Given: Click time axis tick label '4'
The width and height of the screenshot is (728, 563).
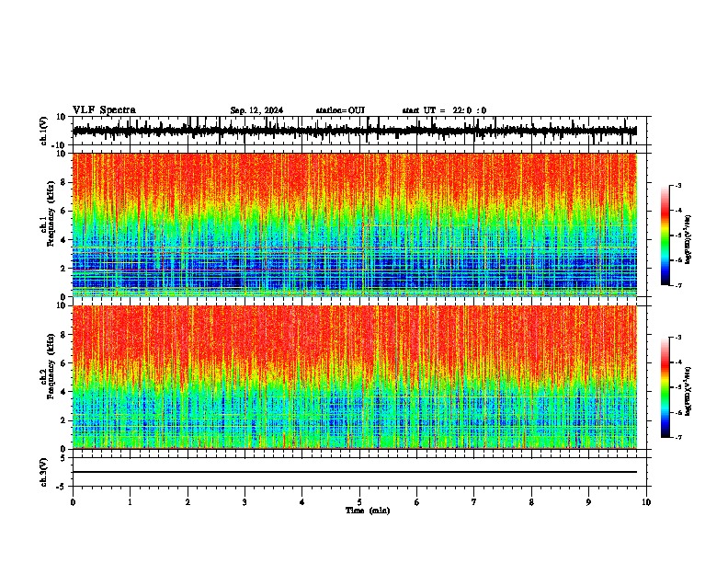Looking at the screenshot, I should [x=302, y=502].
